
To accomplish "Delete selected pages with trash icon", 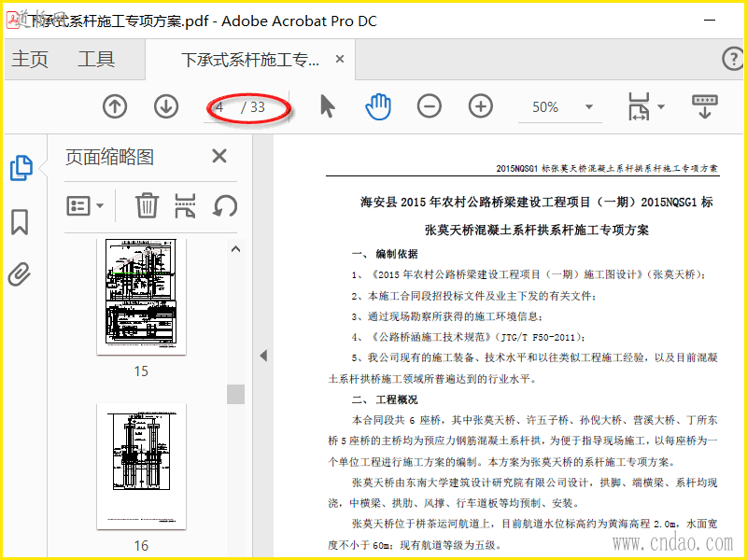I will (147, 205).
